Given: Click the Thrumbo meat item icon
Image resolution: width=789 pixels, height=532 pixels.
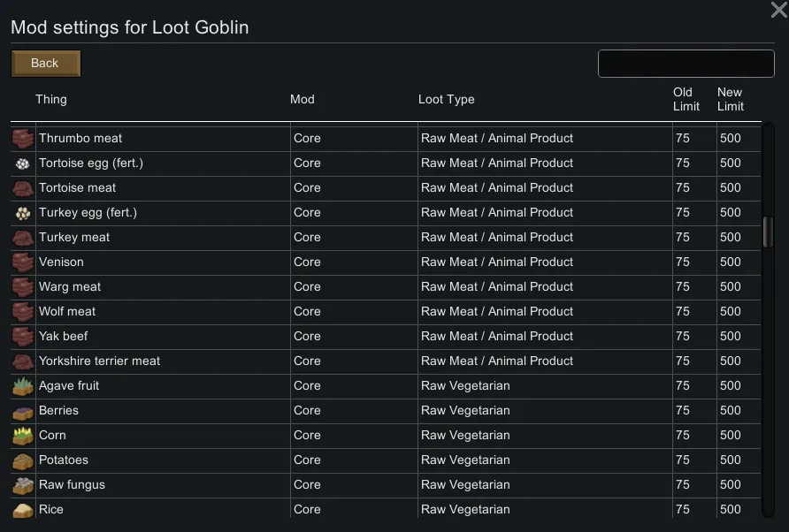Looking at the screenshot, I should 23,139.
